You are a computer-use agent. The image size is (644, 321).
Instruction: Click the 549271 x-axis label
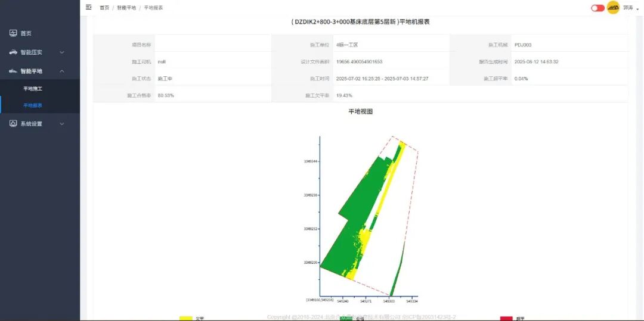click(x=366, y=301)
